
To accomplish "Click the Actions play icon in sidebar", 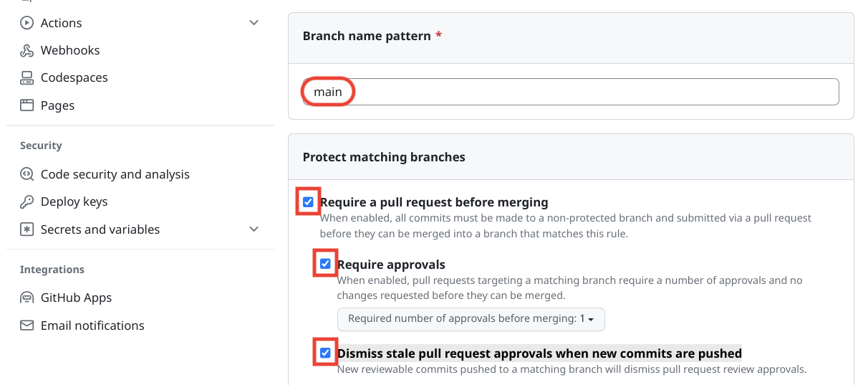I will (x=27, y=23).
